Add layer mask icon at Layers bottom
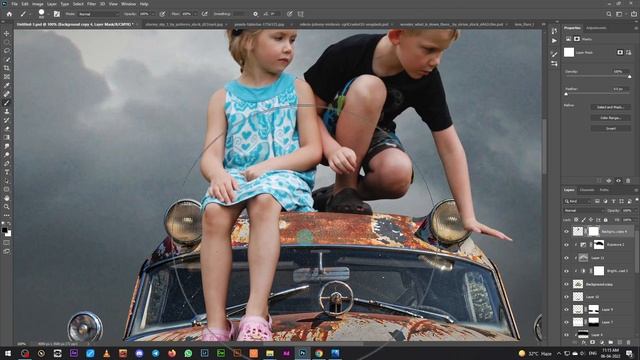This screenshot has width=640, height=360. coord(592,342)
